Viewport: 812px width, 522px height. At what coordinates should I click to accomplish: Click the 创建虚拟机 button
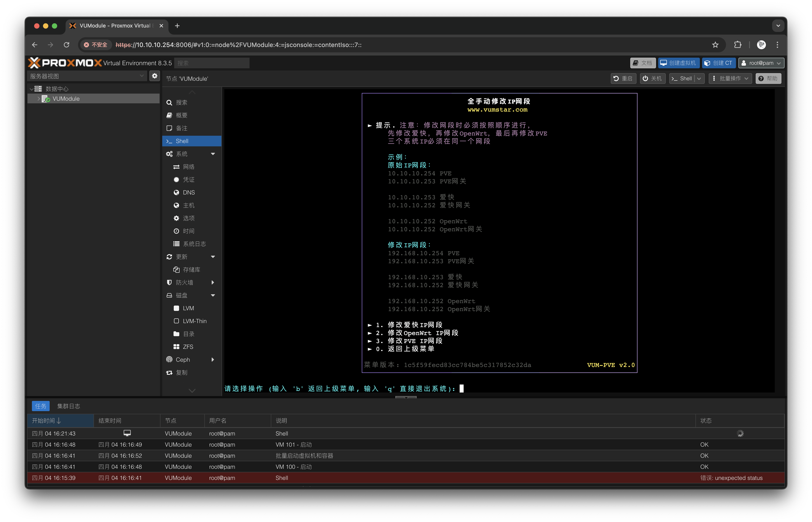coord(679,63)
